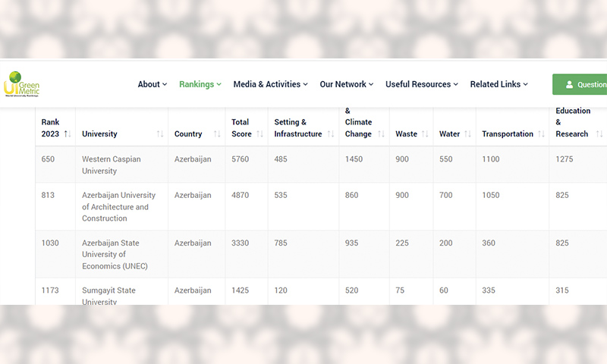Sort by Climate Change column arrows
The height and width of the screenshot is (364, 607).
(381, 133)
